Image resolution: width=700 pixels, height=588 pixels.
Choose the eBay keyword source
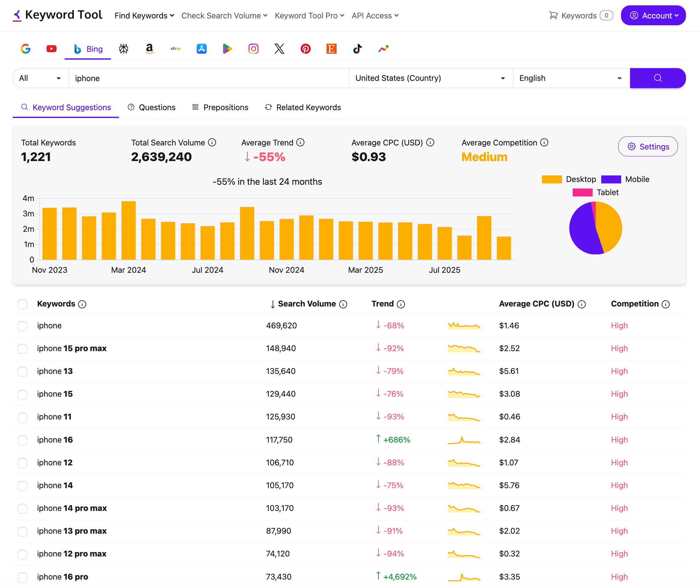175,49
